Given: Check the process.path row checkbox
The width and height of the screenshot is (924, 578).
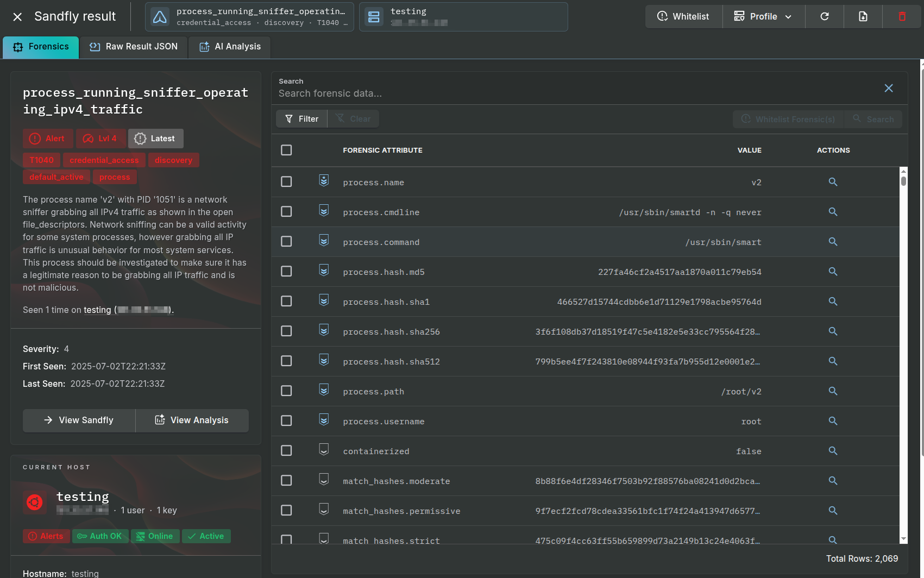Looking at the screenshot, I should (x=286, y=391).
